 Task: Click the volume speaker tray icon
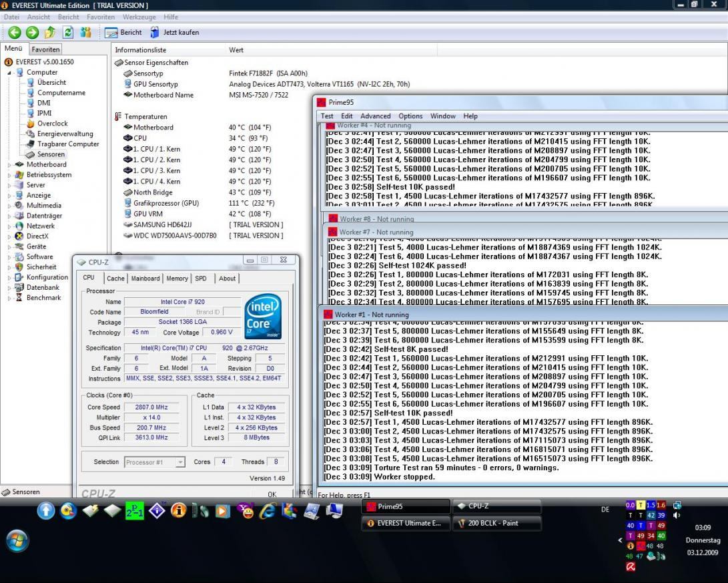pos(677,515)
